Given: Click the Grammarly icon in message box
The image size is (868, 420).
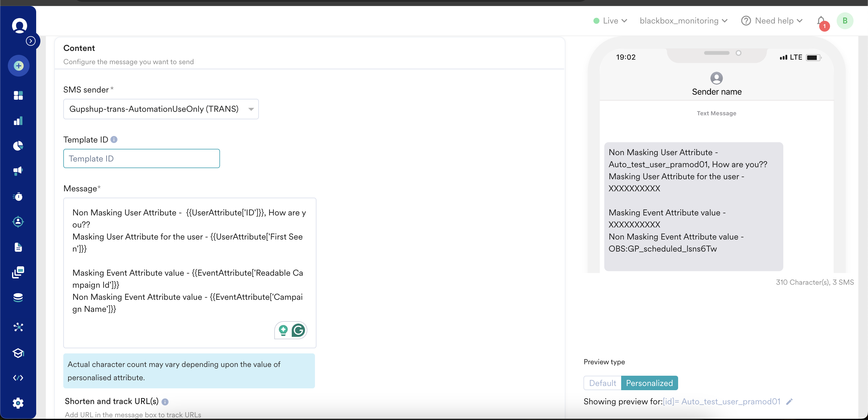Looking at the screenshot, I should tap(298, 331).
